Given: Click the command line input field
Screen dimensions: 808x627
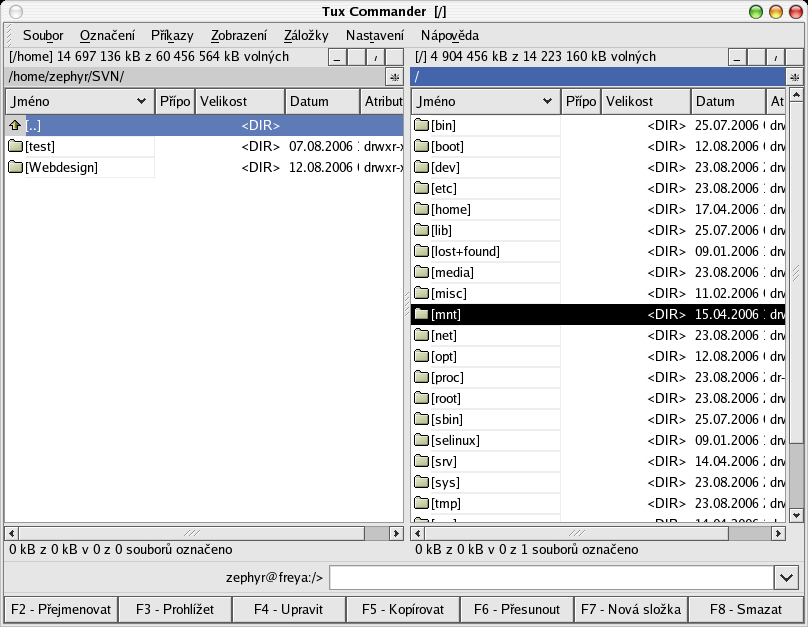Looking at the screenshot, I should (550, 578).
